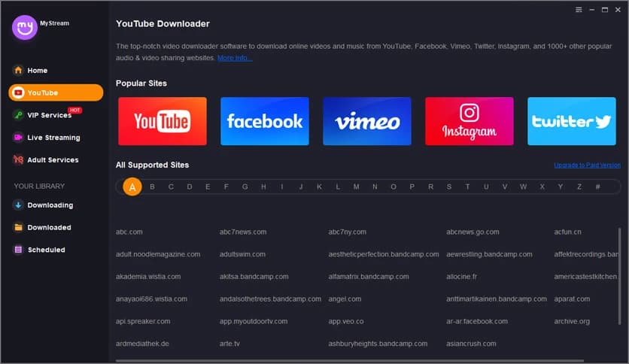The image size is (629, 364).
Task: Open akitsa.bandcamp.com entry
Action: tap(254, 277)
